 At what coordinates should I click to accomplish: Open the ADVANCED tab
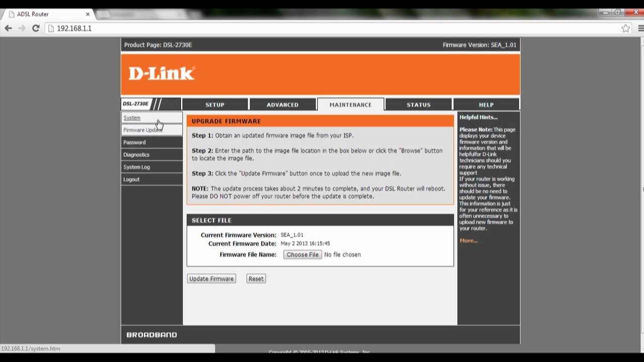pyautogui.click(x=282, y=105)
